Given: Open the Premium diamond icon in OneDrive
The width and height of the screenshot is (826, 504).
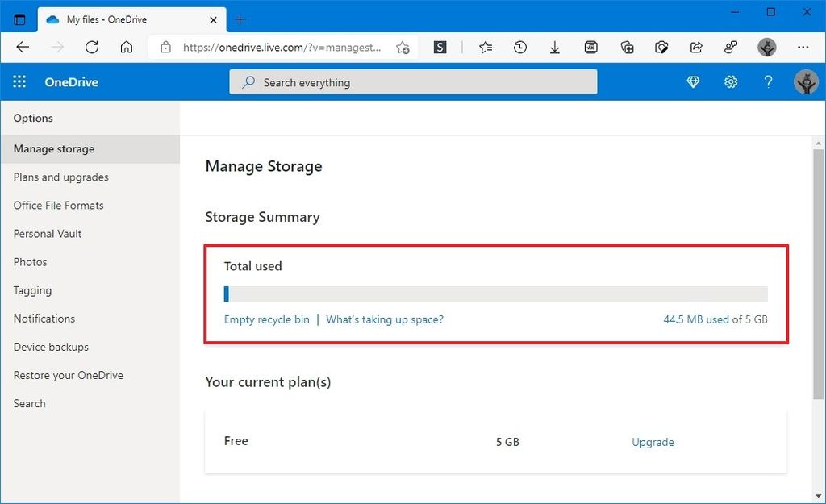Looking at the screenshot, I should (693, 81).
